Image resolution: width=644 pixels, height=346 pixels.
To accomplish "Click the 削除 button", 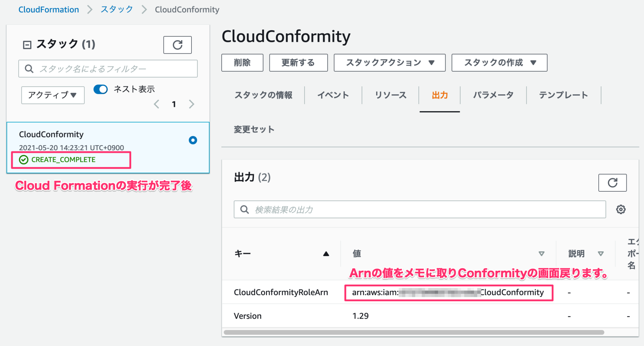I will point(242,63).
